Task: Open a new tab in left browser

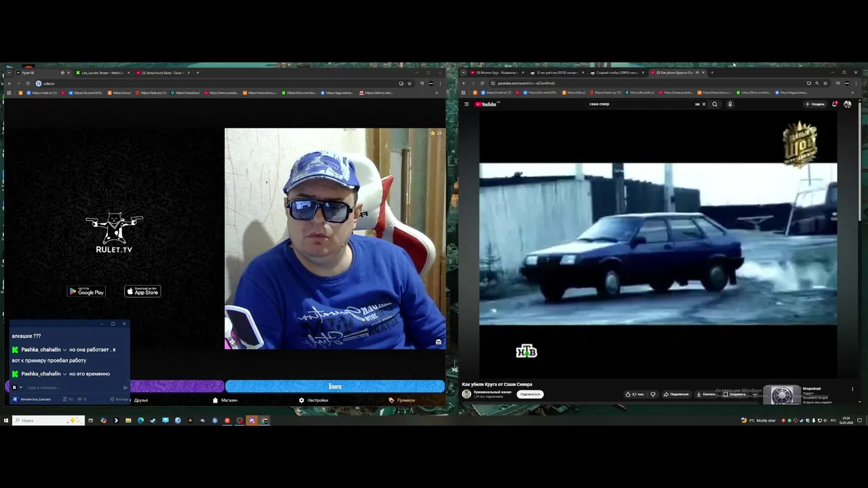Action: [197, 73]
